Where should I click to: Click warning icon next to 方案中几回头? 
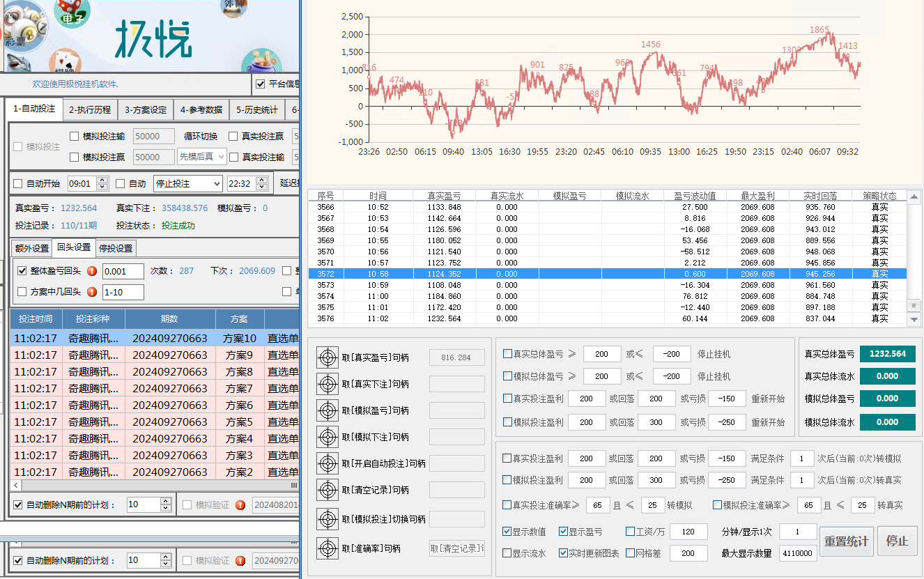92,292
